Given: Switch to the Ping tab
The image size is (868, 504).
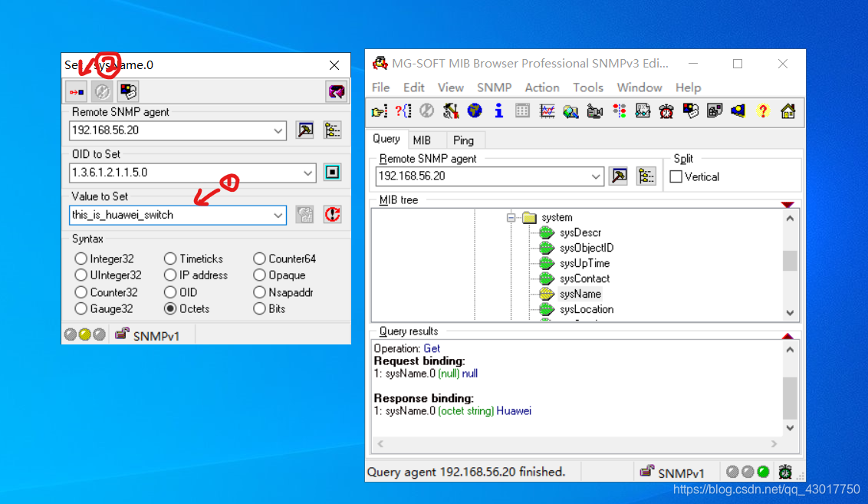Looking at the screenshot, I should click(x=463, y=140).
